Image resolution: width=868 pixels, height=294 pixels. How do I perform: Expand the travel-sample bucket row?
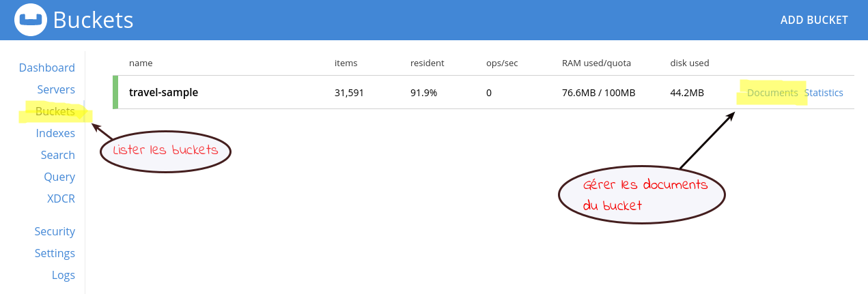[x=163, y=93]
